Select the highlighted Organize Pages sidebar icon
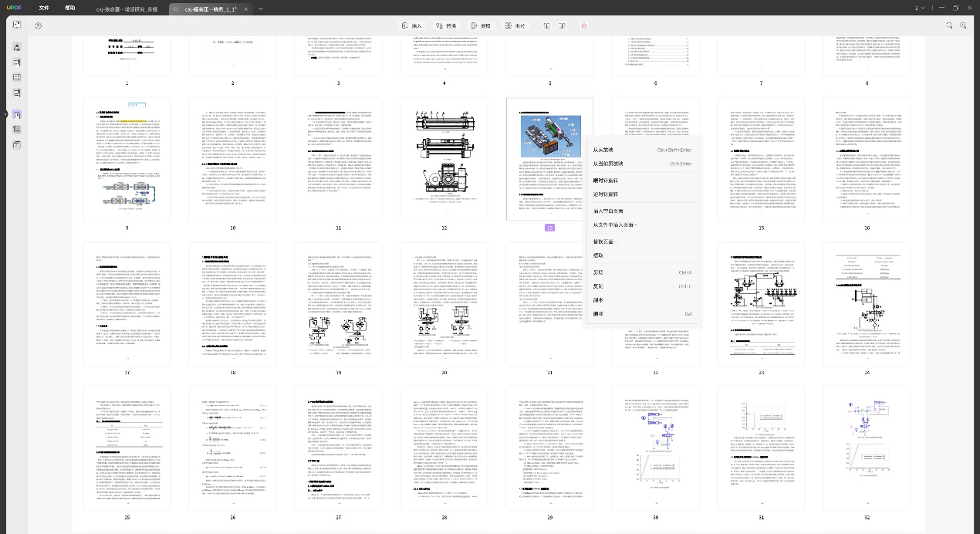The image size is (980, 534). tap(17, 114)
